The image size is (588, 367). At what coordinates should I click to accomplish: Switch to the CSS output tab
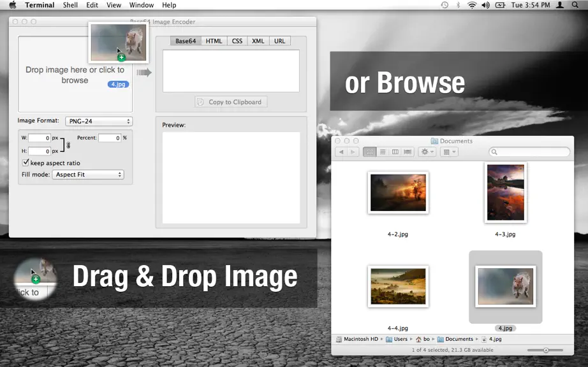[237, 41]
